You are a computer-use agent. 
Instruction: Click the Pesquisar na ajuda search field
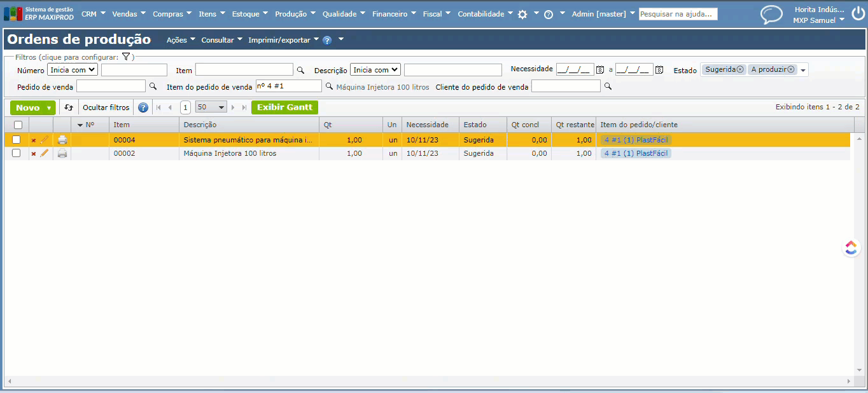[678, 14]
